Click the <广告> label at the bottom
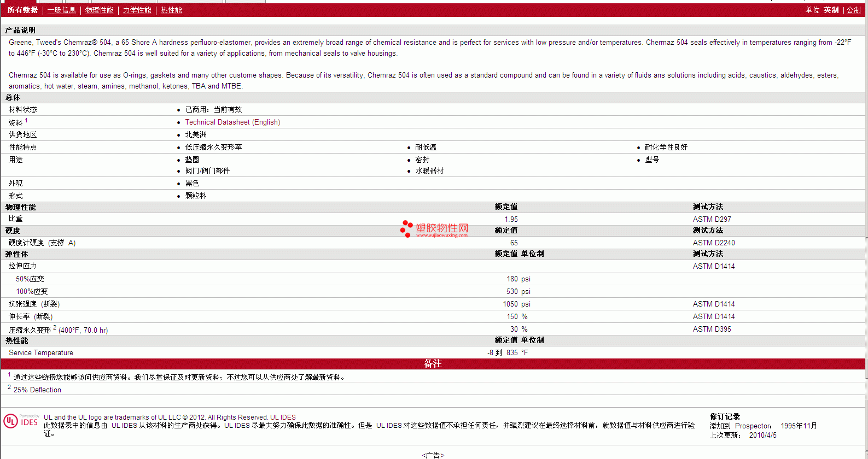The image size is (868, 459). (x=433, y=455)
